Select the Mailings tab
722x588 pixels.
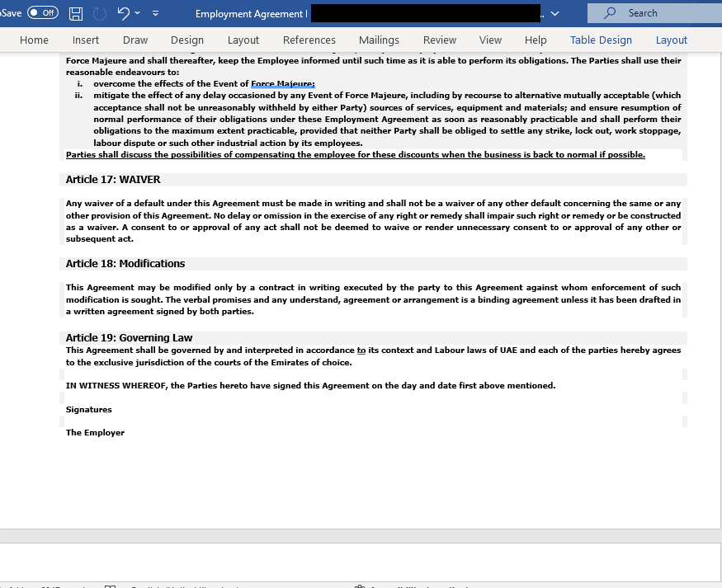click(x=379, y=40)
